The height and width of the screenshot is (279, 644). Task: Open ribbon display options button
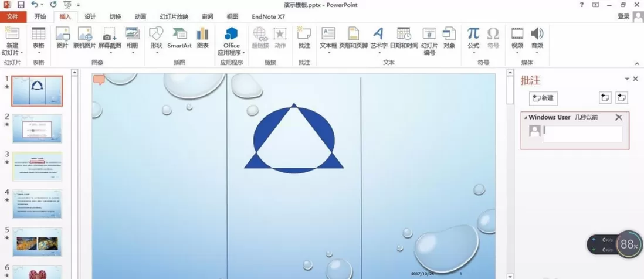click(x=595, y=5)
